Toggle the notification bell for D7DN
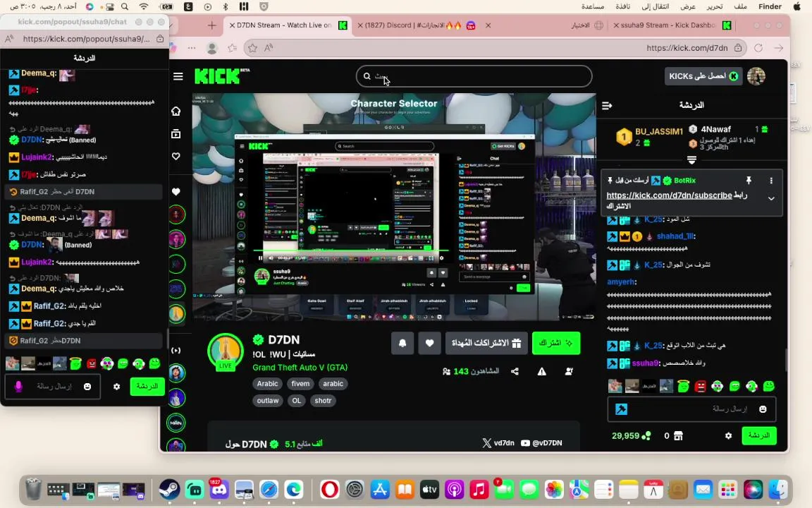 coord(402,343)
